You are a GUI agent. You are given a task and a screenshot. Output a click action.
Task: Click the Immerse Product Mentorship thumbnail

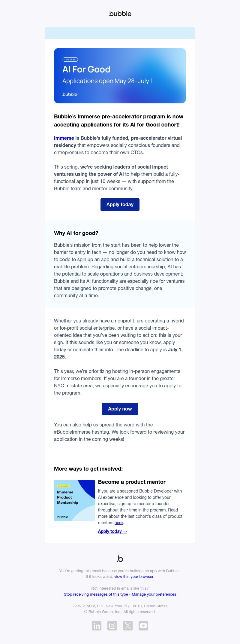[74, 501]
